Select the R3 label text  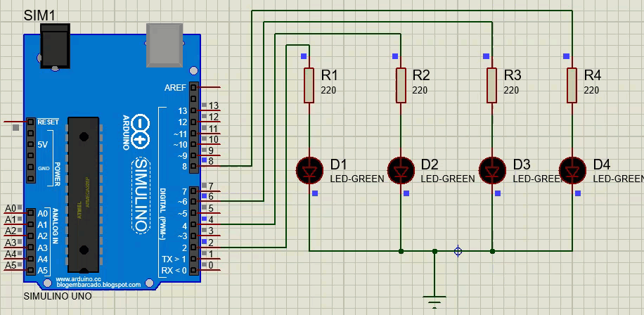[513, 75]
